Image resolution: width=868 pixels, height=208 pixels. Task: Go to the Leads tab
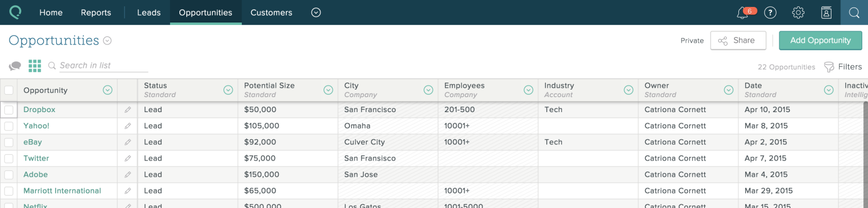pyautogui.click(x=149, y=13)
